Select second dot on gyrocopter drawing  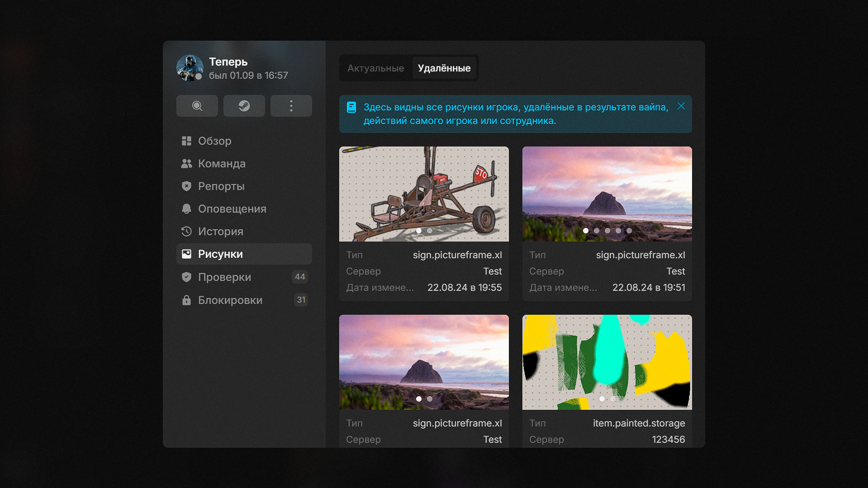tap(430, 231)
